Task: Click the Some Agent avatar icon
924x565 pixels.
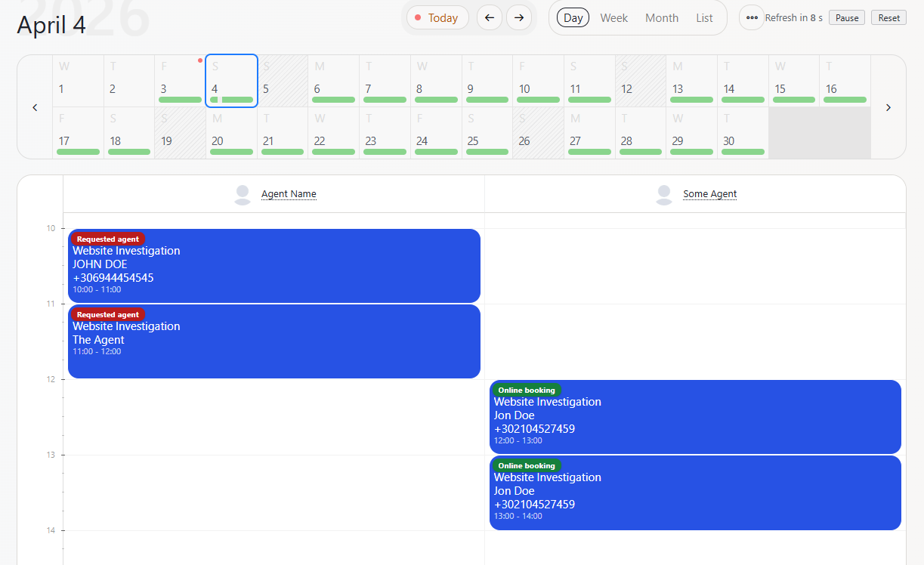Action: (664, 195)
